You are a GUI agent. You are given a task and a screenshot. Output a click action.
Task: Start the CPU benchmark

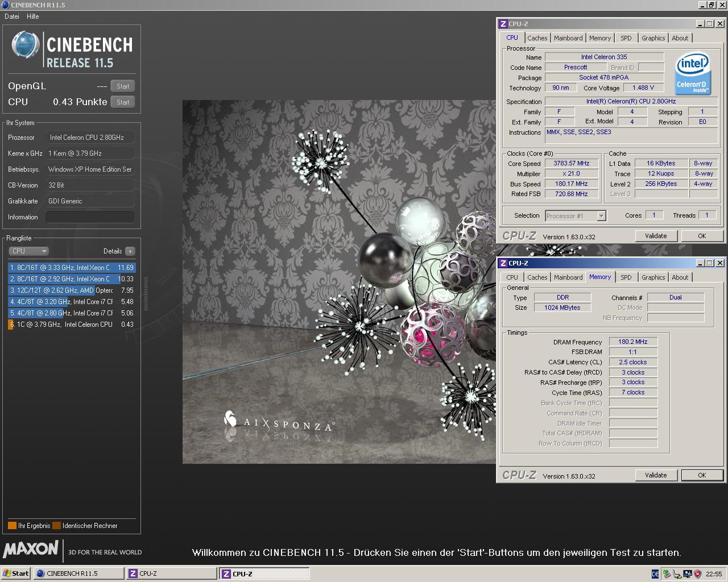(123, 102)
